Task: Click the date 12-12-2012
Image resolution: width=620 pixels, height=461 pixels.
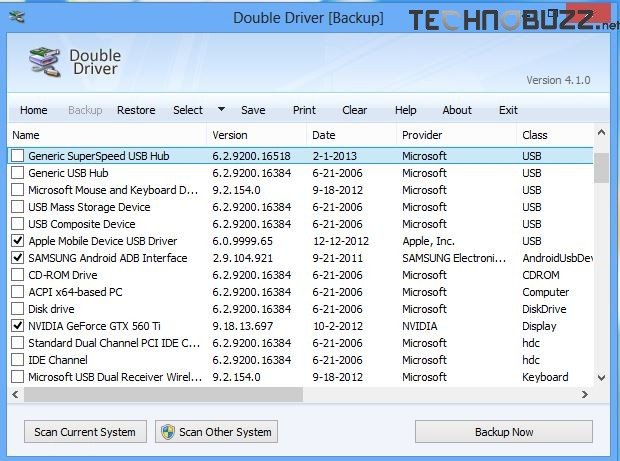Action: point(341,241)
